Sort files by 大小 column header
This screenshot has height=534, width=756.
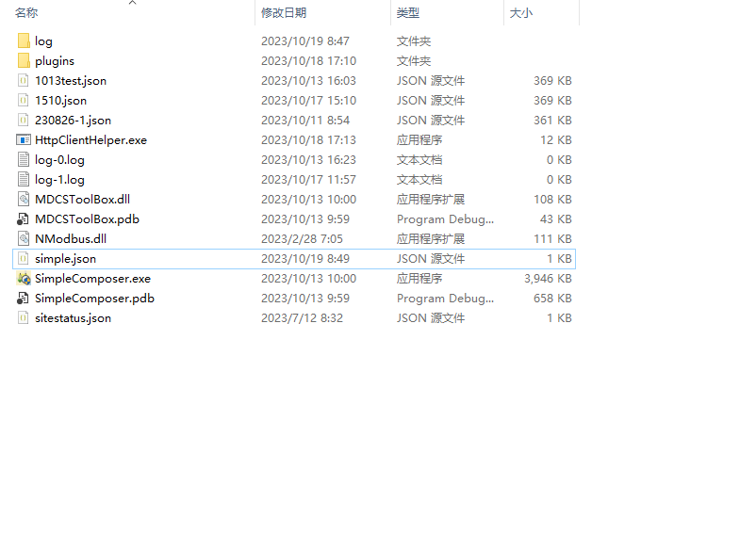coord(521,13)
